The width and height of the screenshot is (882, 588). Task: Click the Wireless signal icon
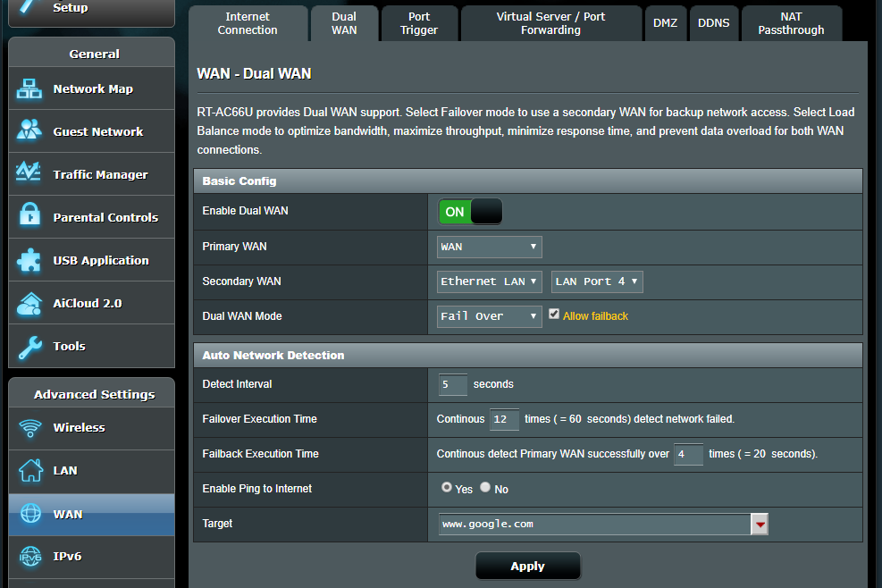coord(29,427)
